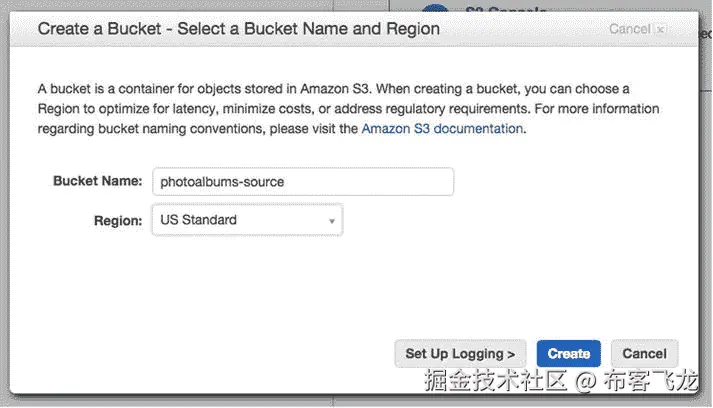
Task: Click the X icon beside top Cancel
Action: click(x=661, y=30)
